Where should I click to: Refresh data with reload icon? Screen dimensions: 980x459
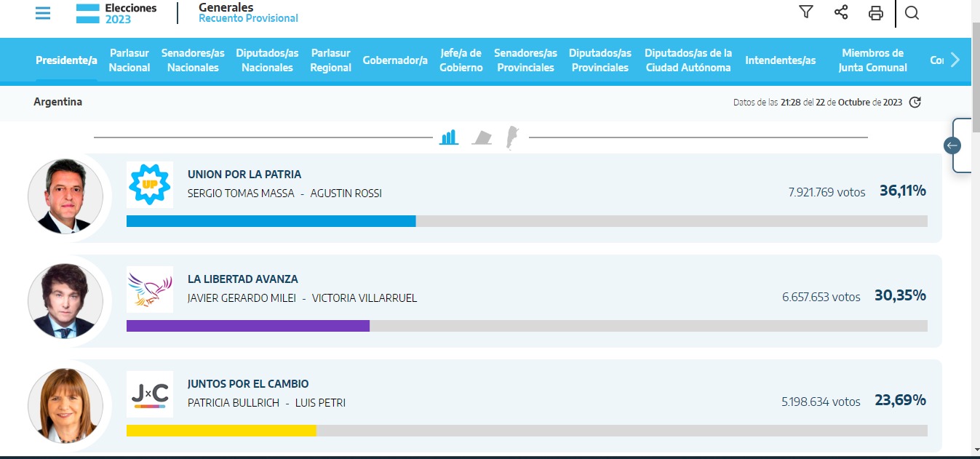915,103
